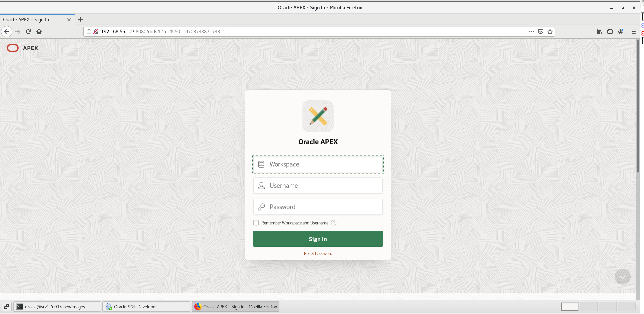
Task: Click the Firefox forward arrow
Action: click(18, 32)
